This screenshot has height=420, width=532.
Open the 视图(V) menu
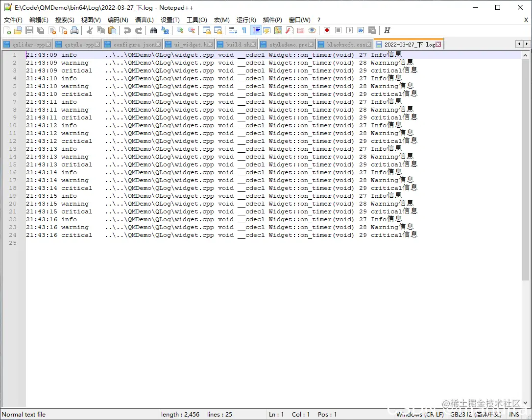tap(91, 20)
